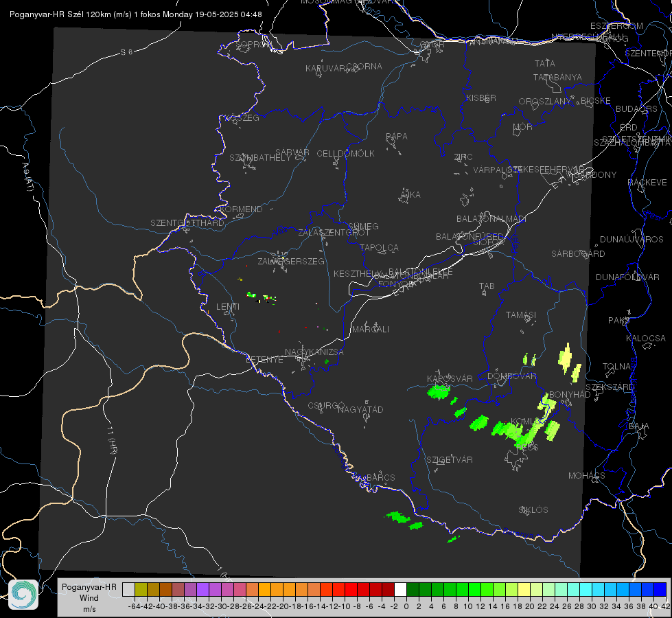Click the KISBER city label
The width and height of the screenshot is (672, 618).
coord(481,98)
